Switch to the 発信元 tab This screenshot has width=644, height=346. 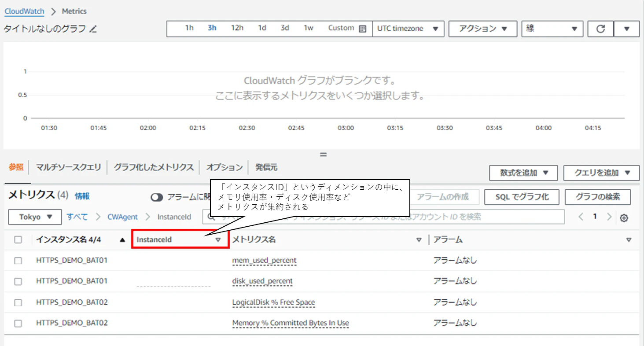pyautogui.click(x=266, y=167)
